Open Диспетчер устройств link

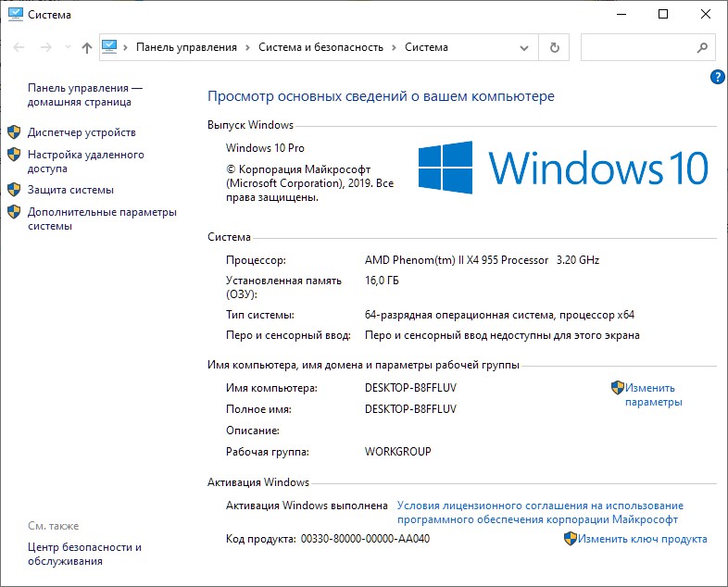82,132
